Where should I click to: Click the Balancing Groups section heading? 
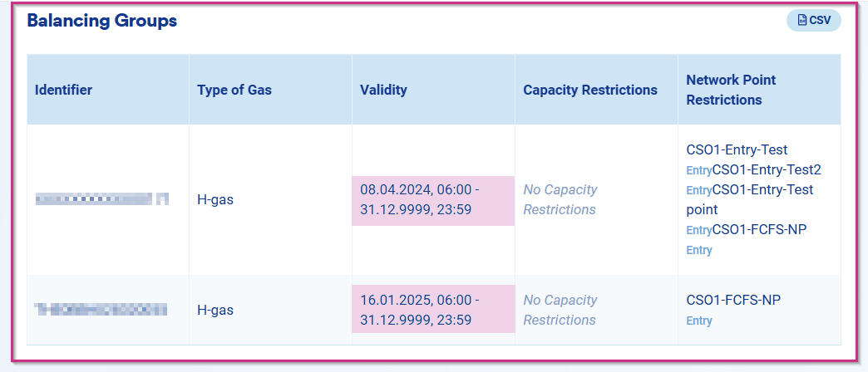point(101,21)
